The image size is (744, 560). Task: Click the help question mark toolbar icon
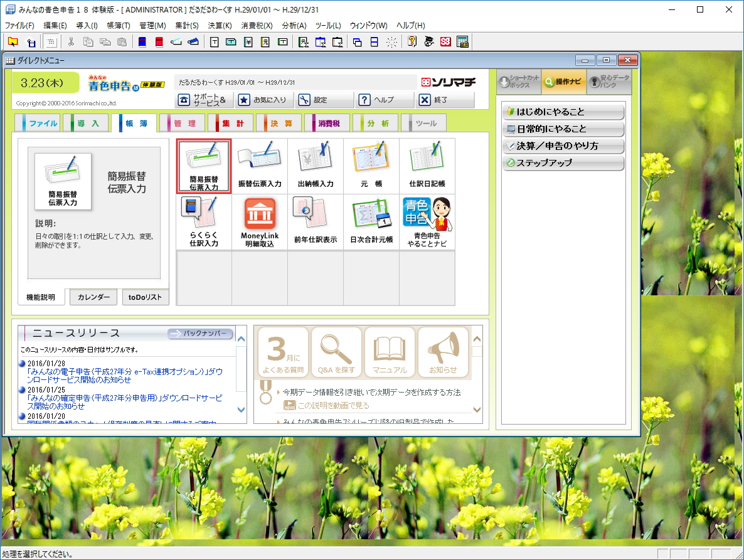(412, 42)
